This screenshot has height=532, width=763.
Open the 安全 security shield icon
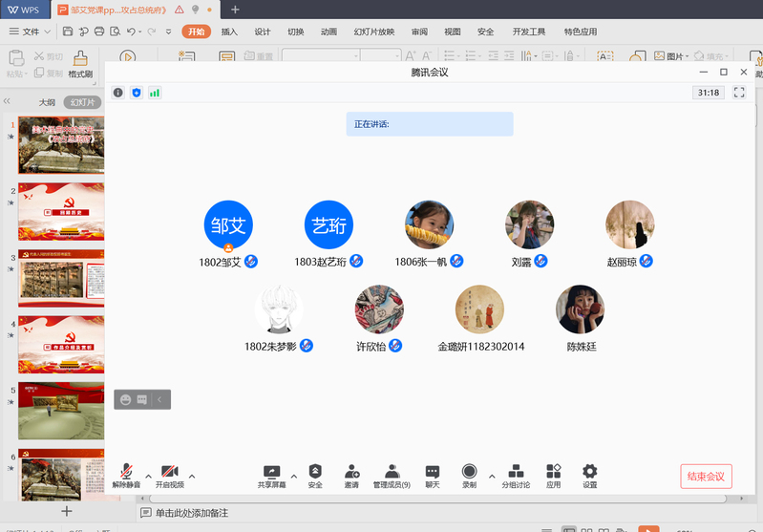click(x=315, y=472)
